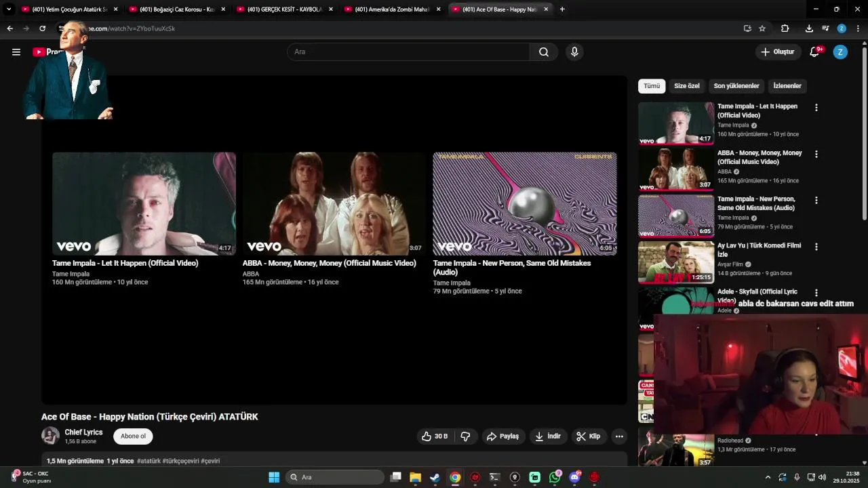Open Chrome three-dot menu
The width and height of the screenshot is (868, 488).
click(858, 28)
